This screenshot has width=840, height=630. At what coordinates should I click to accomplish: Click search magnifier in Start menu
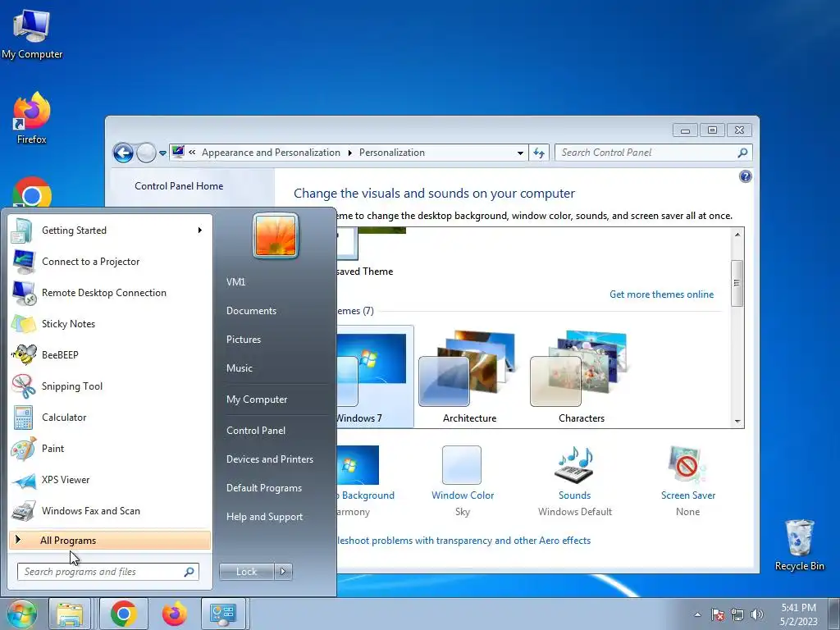pyautogui.click(x=189, y=572)
